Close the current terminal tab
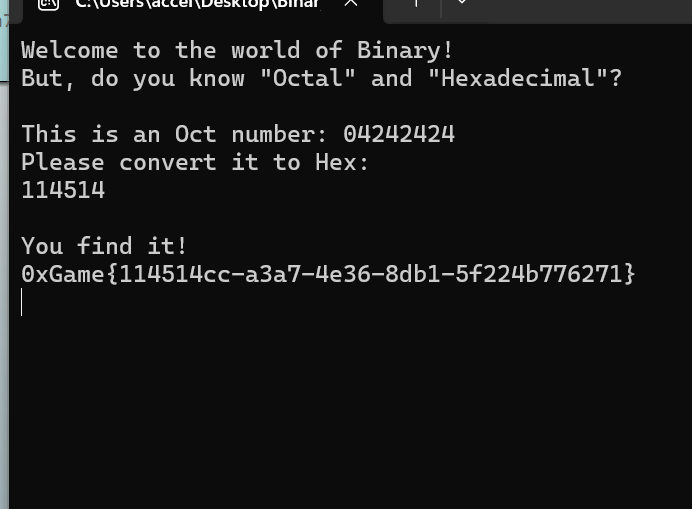Image resolution: width=692 pixels, height=509 pixels. [351, 3]
